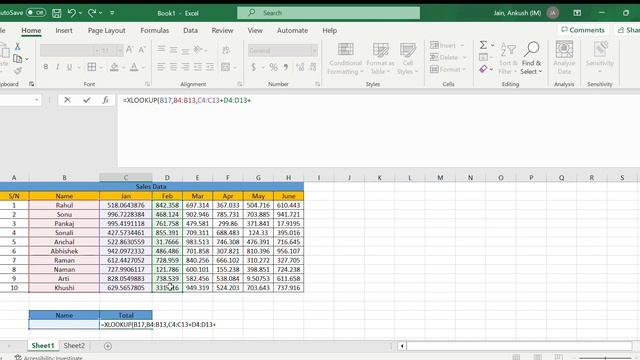Open the Home ribbon tab

pyautogui.click(x=31, y=31)
